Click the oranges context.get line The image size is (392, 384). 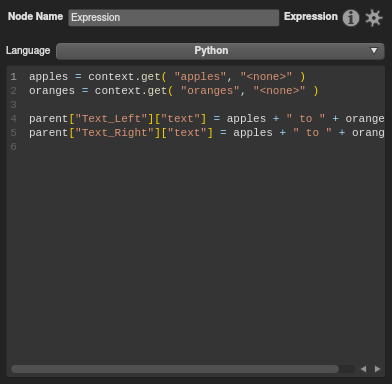(x=174, y=91)
